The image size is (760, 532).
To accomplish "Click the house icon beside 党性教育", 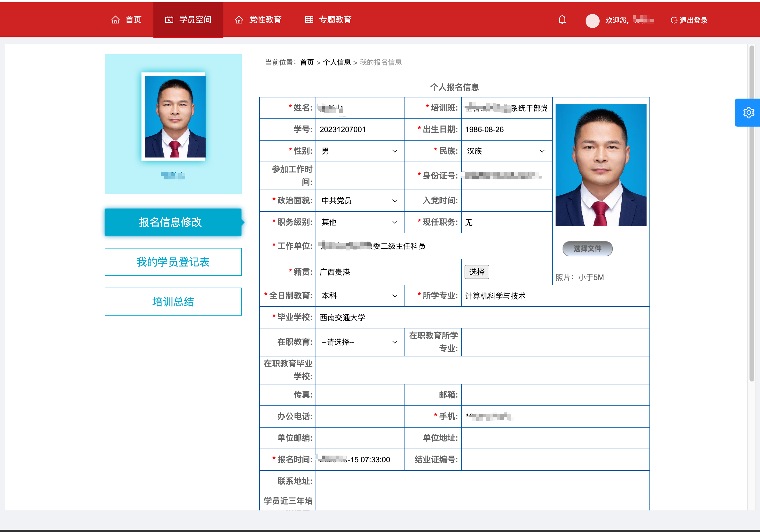I will [x=239, y=20].
